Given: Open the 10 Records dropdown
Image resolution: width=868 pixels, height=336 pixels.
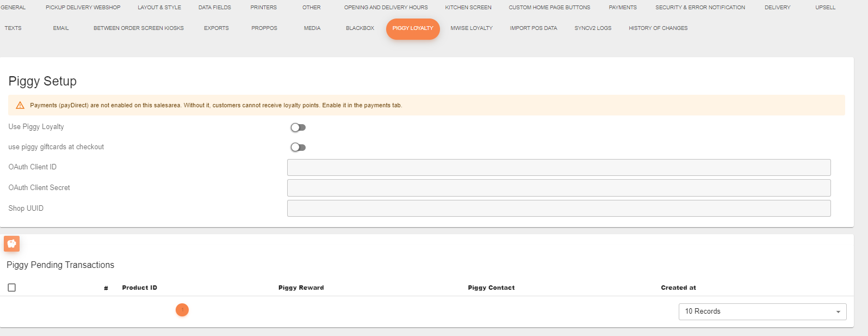Looking at the screenshot, I should pos(762,311).
